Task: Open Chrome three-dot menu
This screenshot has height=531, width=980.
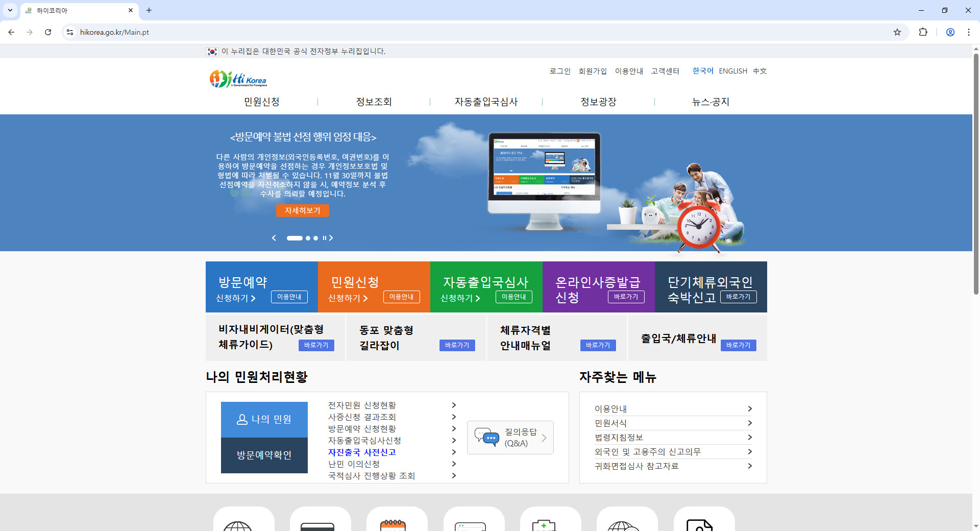Action: [x=969, y=32]
